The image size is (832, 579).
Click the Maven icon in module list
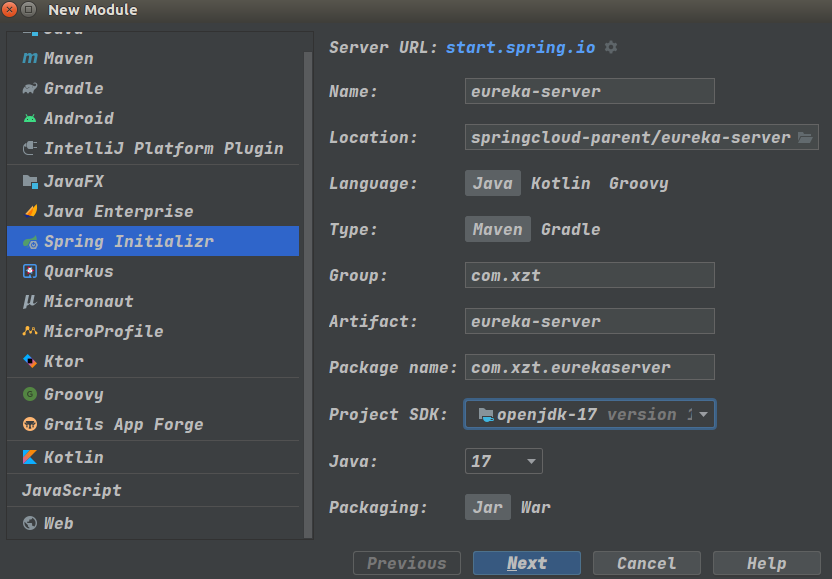(x=30, y=59)
